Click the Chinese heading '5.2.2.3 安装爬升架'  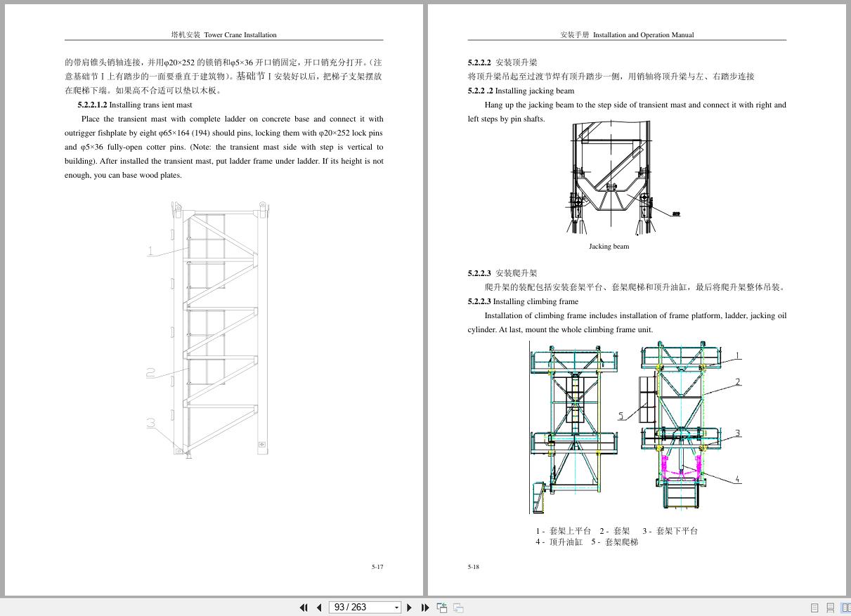(502, 273)
